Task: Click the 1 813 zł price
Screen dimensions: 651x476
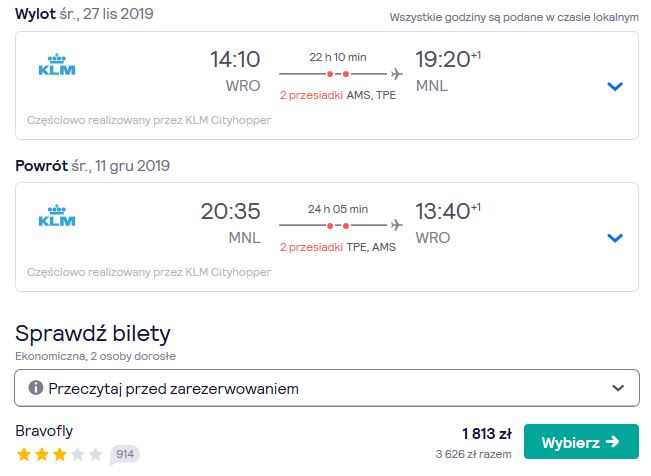Action: pos(487,434)
